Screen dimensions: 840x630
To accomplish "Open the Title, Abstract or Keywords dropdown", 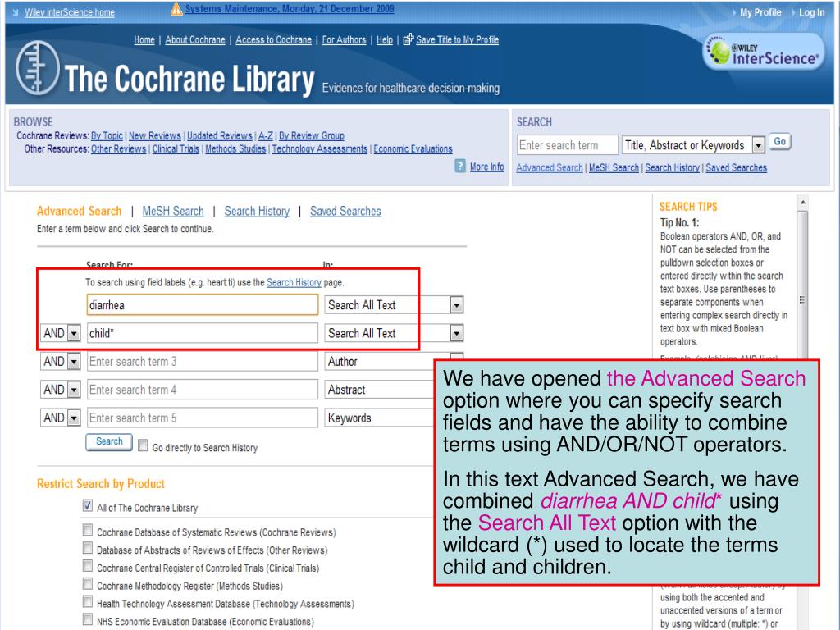I will tap(758, 145).
